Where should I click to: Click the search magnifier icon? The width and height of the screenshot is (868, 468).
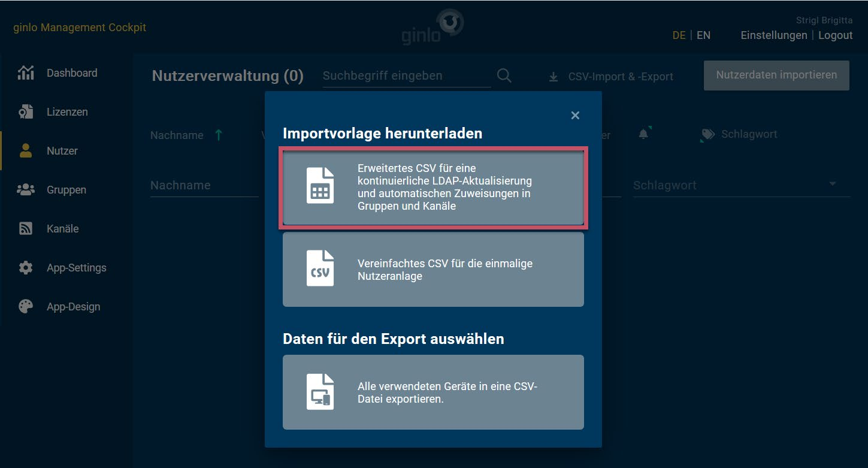pos(504,76)
